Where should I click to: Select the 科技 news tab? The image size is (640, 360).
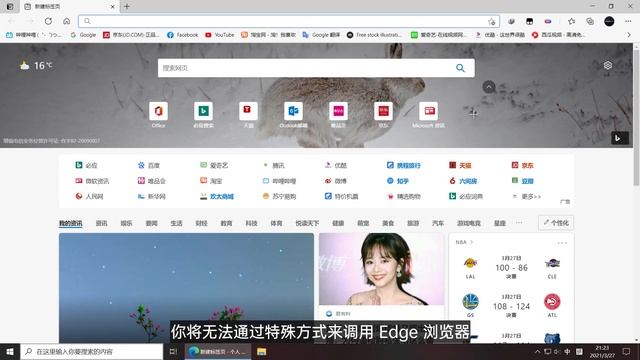(x=251, y=223)
